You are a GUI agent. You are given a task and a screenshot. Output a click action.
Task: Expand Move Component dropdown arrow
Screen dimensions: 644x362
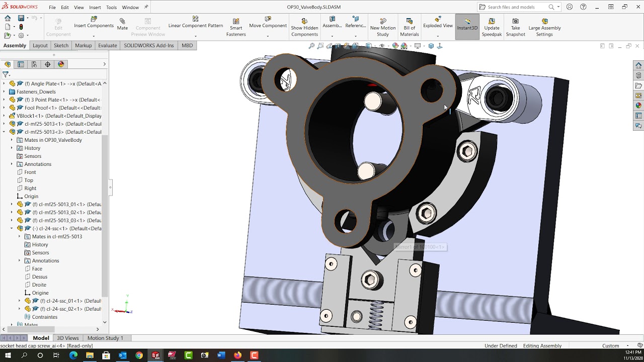[268, 36]
